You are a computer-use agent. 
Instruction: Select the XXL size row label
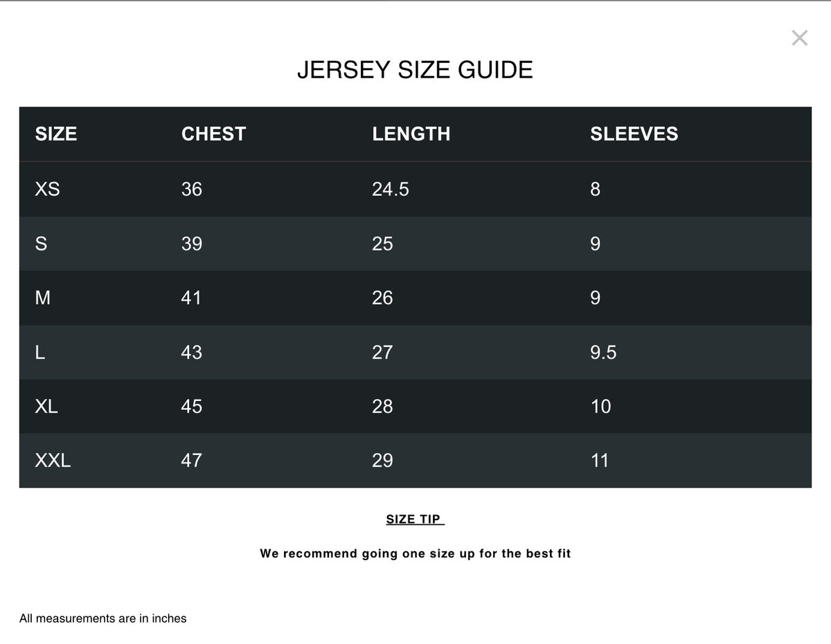(53, 460)
